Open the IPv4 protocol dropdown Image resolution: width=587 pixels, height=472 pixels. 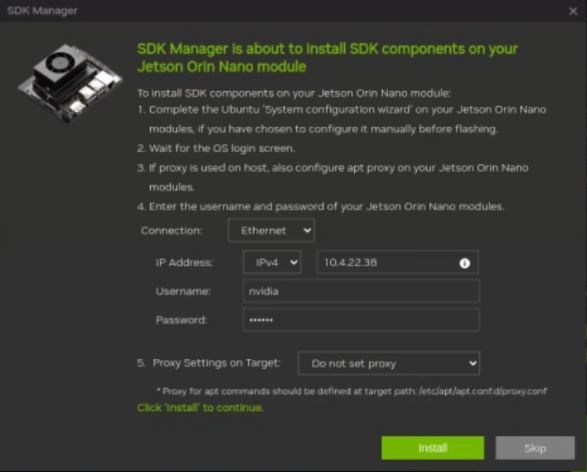[x=272, y=262]
